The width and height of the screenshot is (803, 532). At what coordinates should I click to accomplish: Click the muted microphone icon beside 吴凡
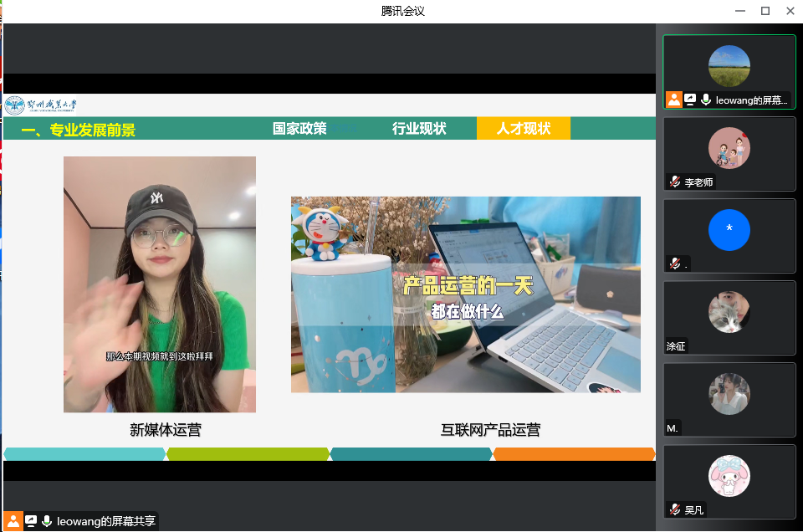[x=675, y=509]
